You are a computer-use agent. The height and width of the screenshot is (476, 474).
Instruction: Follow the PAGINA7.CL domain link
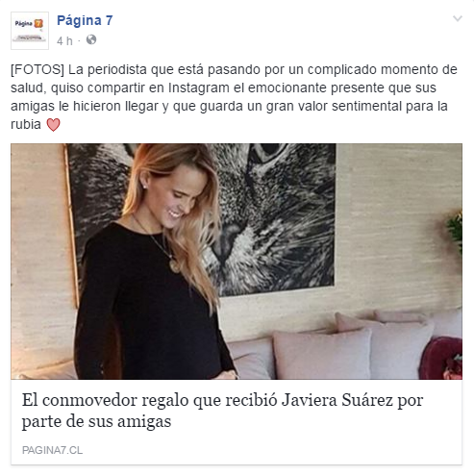pyautogui.click(x=52, y=450)
